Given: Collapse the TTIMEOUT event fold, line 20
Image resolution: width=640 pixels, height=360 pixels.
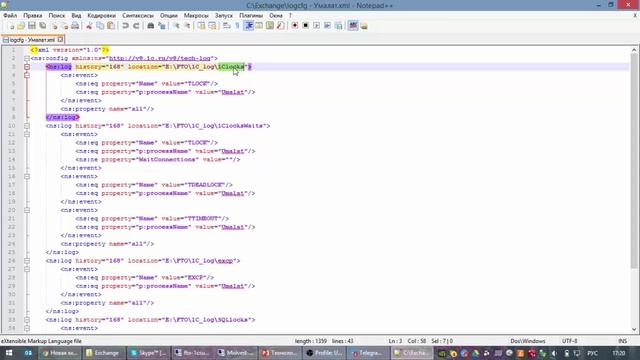Looking at the screenshot, I should click(27, 210).
